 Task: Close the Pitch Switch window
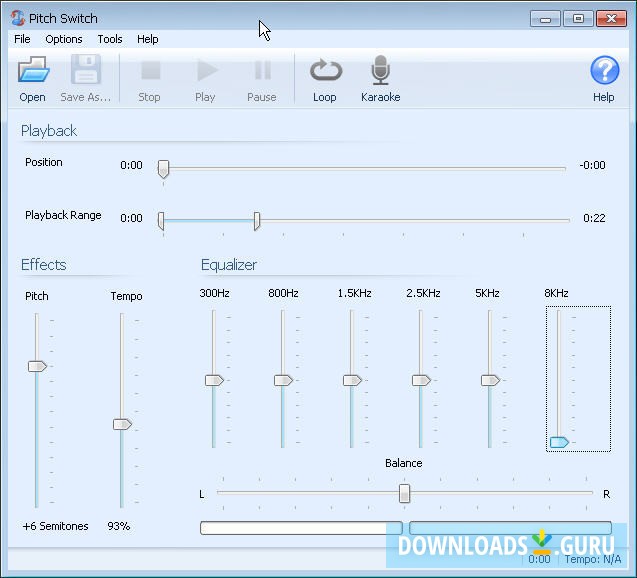(611, 19)
